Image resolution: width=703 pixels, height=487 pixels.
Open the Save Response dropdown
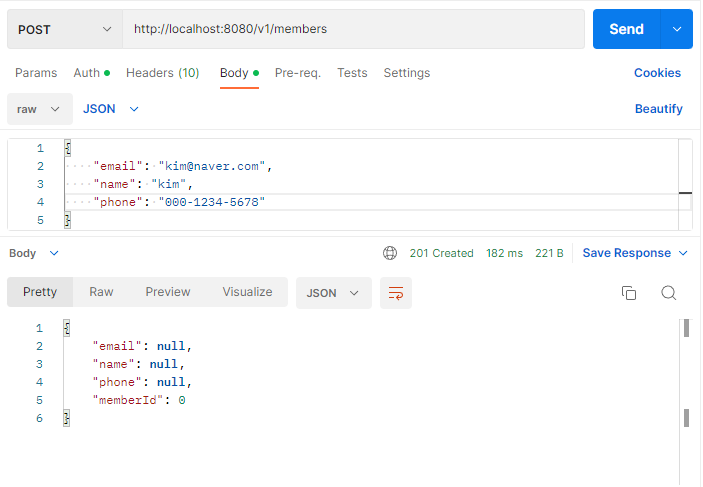(635, 253)
